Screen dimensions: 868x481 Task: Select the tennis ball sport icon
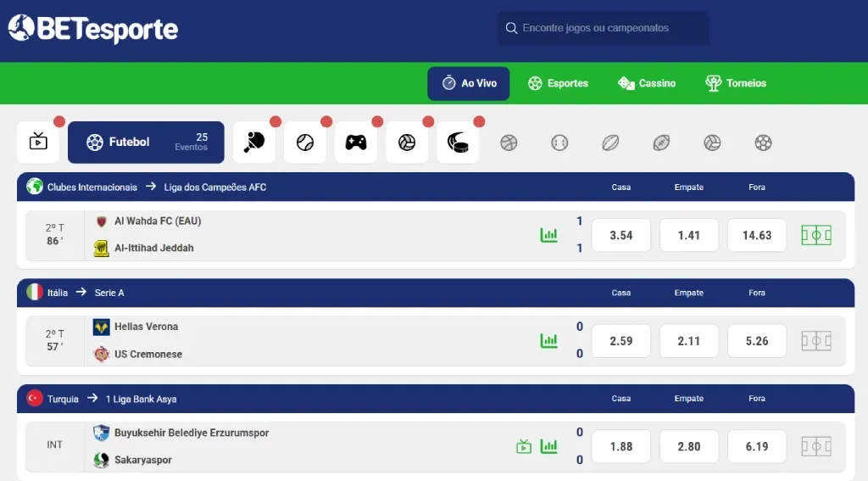click(x=305, y=142)
